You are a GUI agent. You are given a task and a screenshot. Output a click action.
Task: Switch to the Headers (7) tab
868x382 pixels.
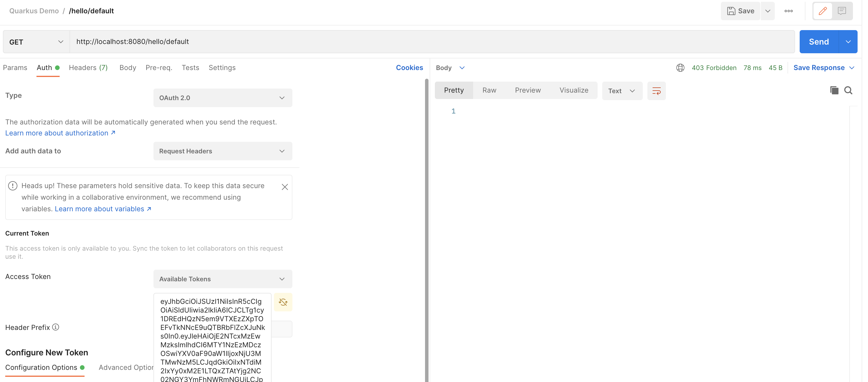tap(88, 68)
